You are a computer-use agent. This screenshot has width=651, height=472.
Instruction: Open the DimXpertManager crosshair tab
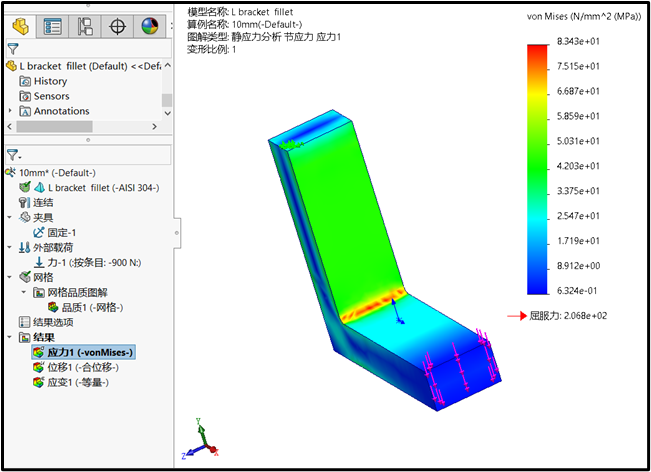point(117,26)
